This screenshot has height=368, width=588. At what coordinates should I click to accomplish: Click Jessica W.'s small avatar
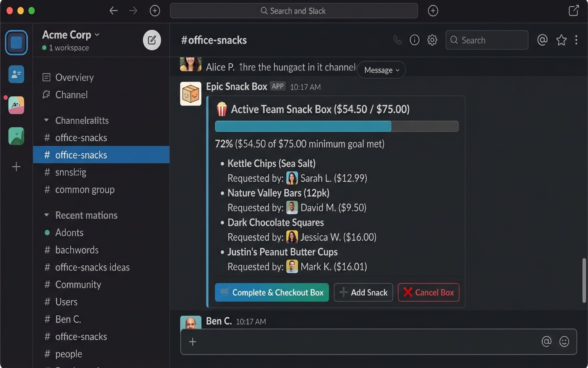click(292, 237)
